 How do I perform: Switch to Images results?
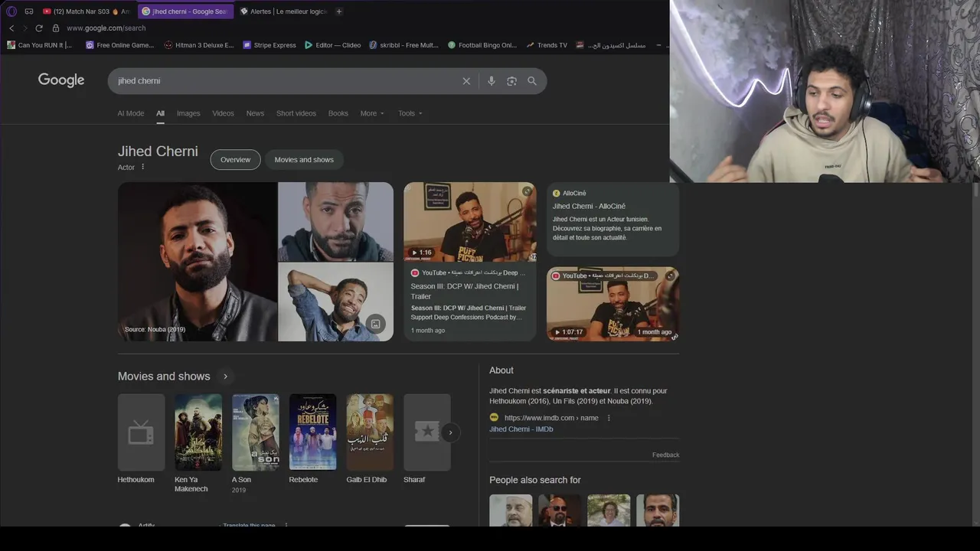(188, 113)
